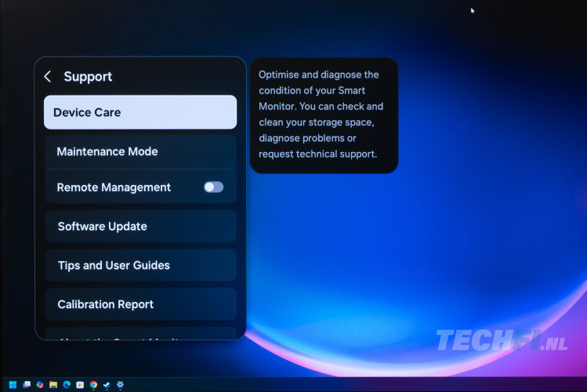
Task: Open Device Care
Action: pyautogui.click(x=140, y=112)
